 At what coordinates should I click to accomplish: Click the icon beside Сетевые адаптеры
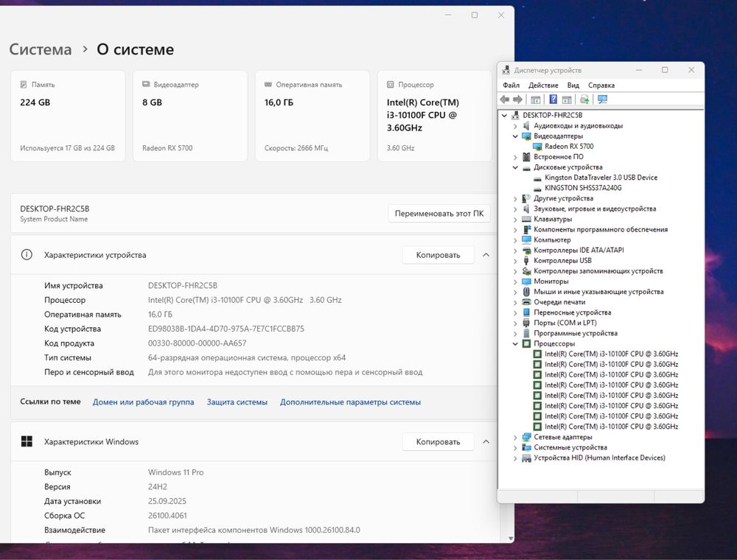(x=526, y=437)
